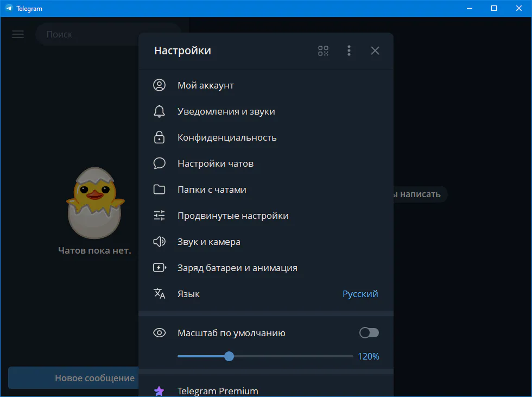This screenshot has width=532, height=397.
Task: Click the 120% scale value
Action: coord(369,356)
